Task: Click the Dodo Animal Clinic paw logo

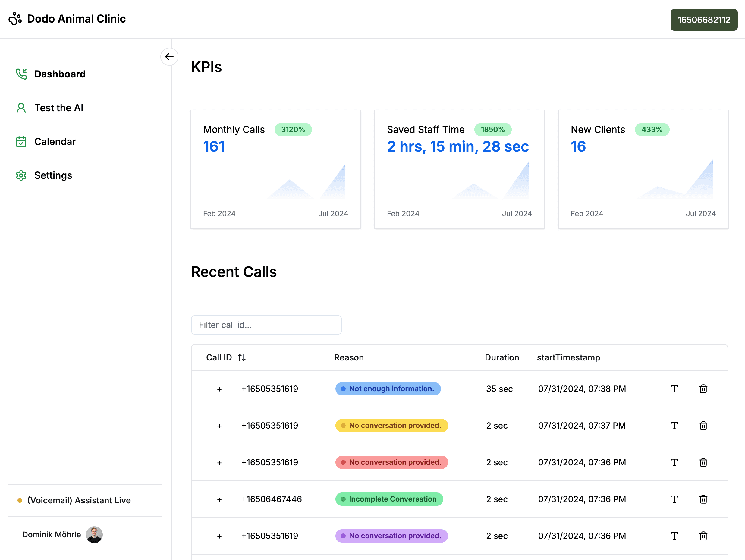Action: 15,19
